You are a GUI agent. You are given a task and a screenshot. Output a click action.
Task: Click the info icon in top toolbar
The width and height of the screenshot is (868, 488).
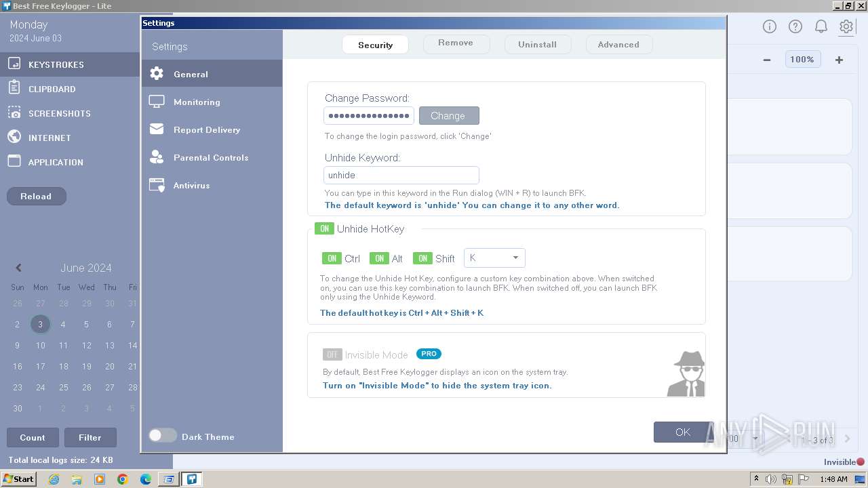769,26
